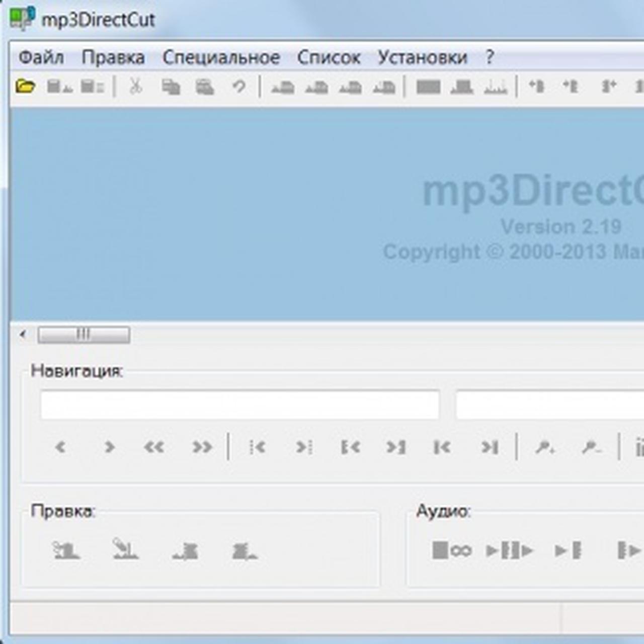Click the mp3DirectCut title bar app icon
644x644 pixels.
[22, 19]
